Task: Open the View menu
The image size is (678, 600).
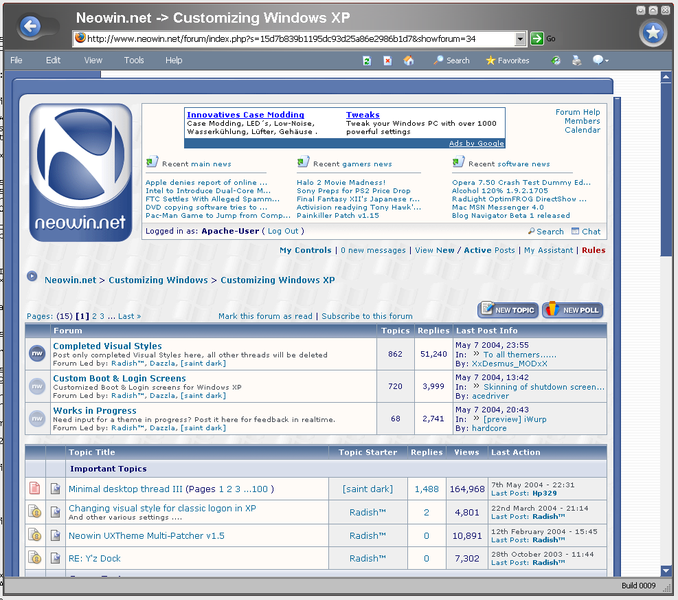Action: [93, 61]
